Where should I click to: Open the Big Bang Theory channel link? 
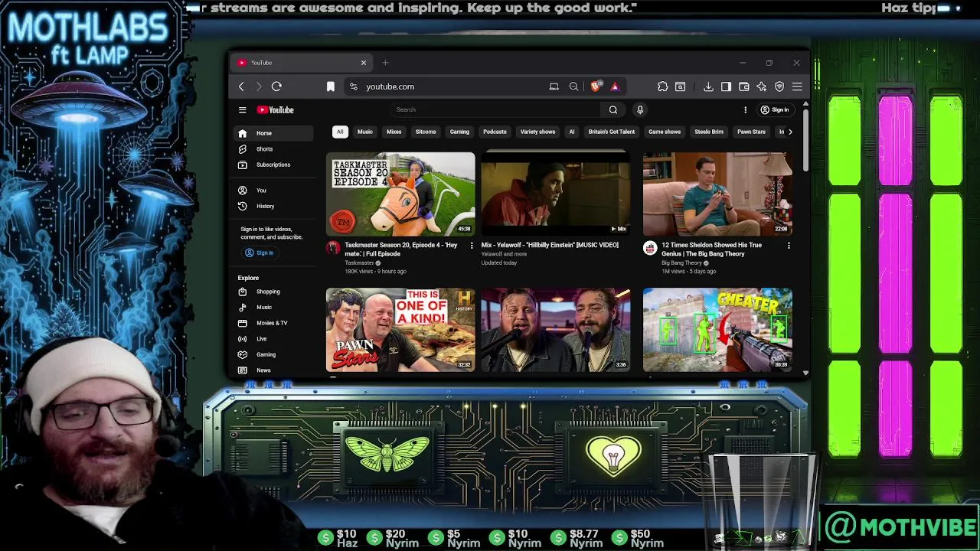(x=681, y=262)
